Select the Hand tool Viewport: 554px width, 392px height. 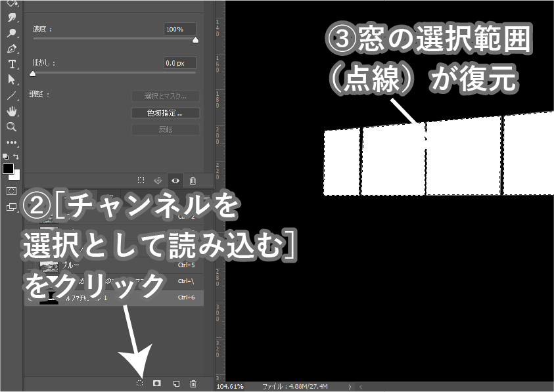(12, 111)
